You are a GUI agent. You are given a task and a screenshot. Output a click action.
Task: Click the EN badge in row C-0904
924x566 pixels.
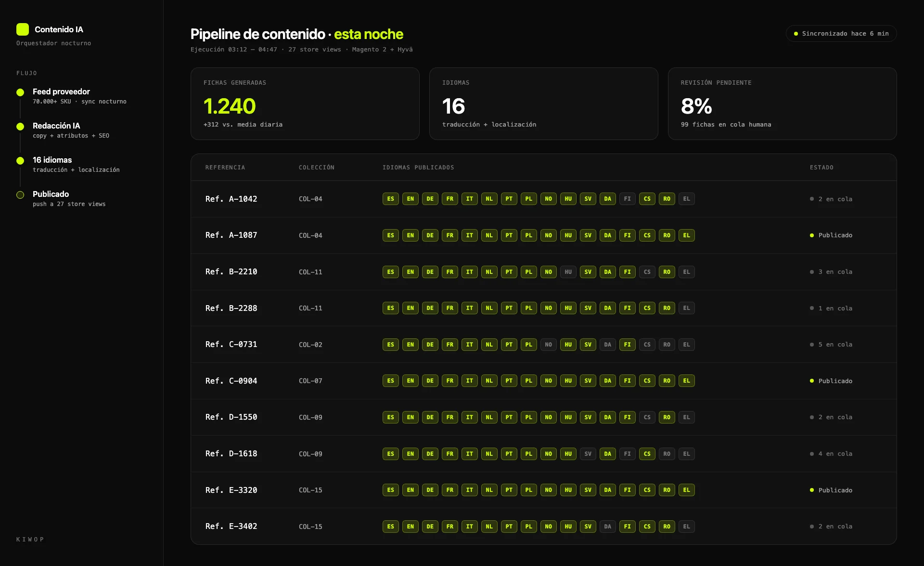tap(410, 381)
